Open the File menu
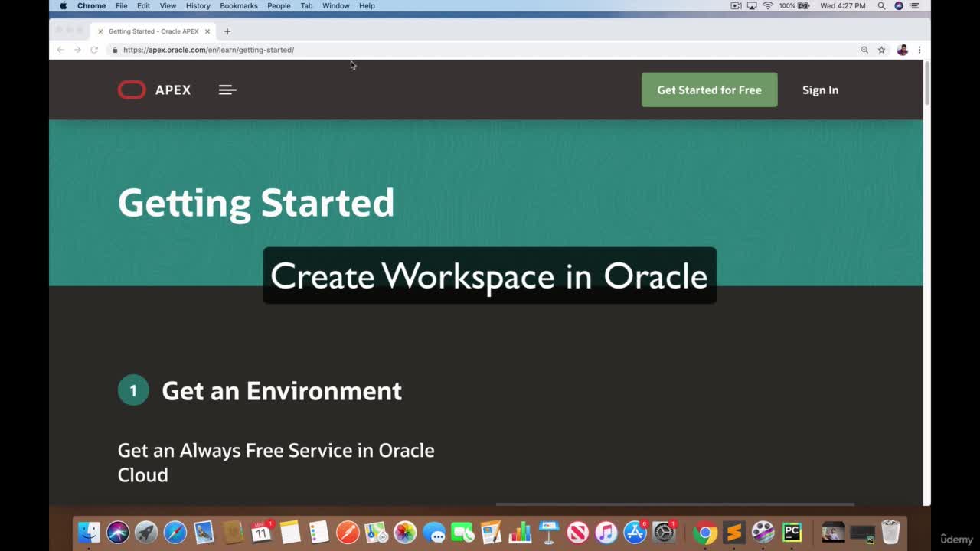The width and height of the screenshot is (980, 551). point(122,5)
